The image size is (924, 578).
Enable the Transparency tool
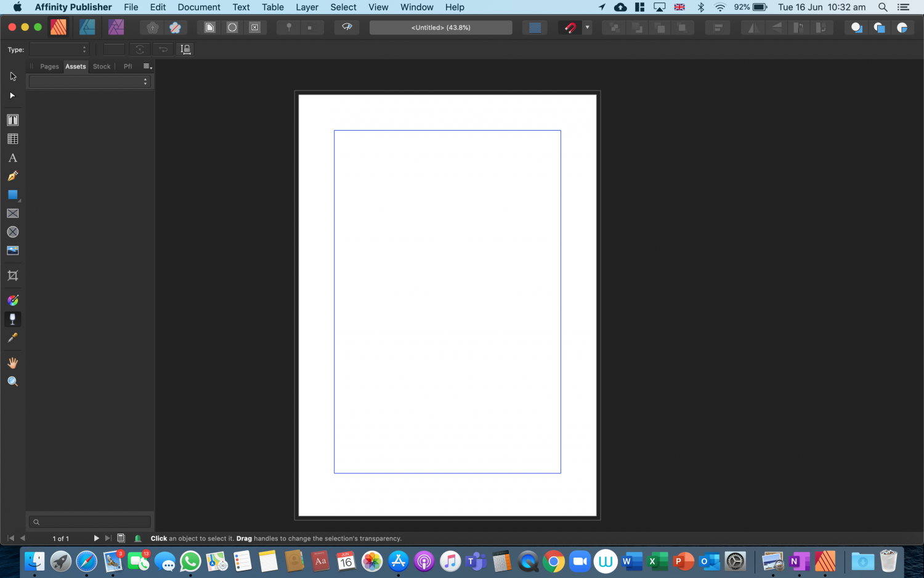12,319
